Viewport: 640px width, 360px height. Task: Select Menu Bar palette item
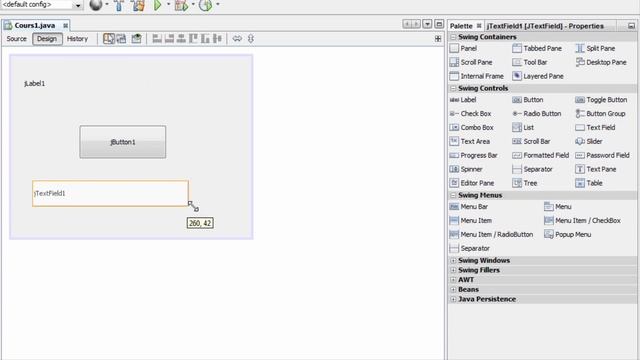(469, 207)
